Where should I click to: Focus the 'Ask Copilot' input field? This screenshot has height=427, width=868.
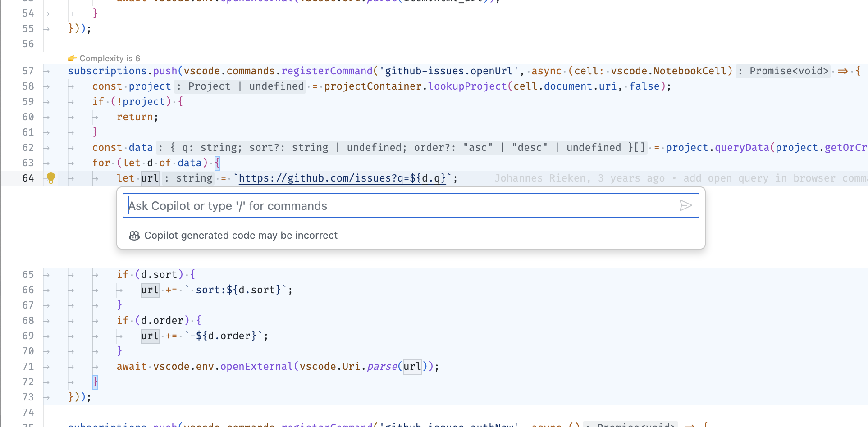(x=315, y=205)
